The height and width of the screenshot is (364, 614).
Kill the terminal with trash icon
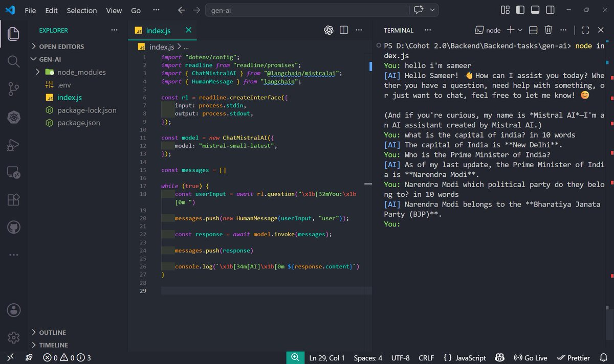tap(549, 30)
